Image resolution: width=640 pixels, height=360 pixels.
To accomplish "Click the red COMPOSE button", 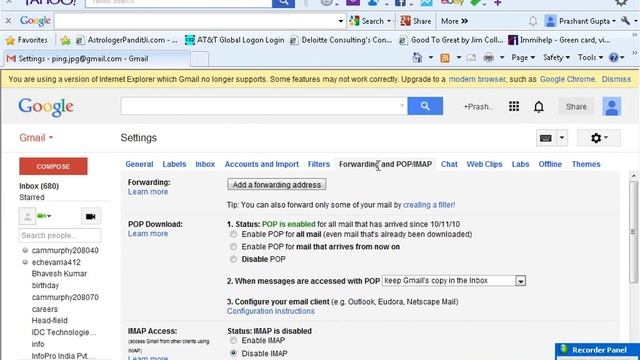I will coord(53,167).
